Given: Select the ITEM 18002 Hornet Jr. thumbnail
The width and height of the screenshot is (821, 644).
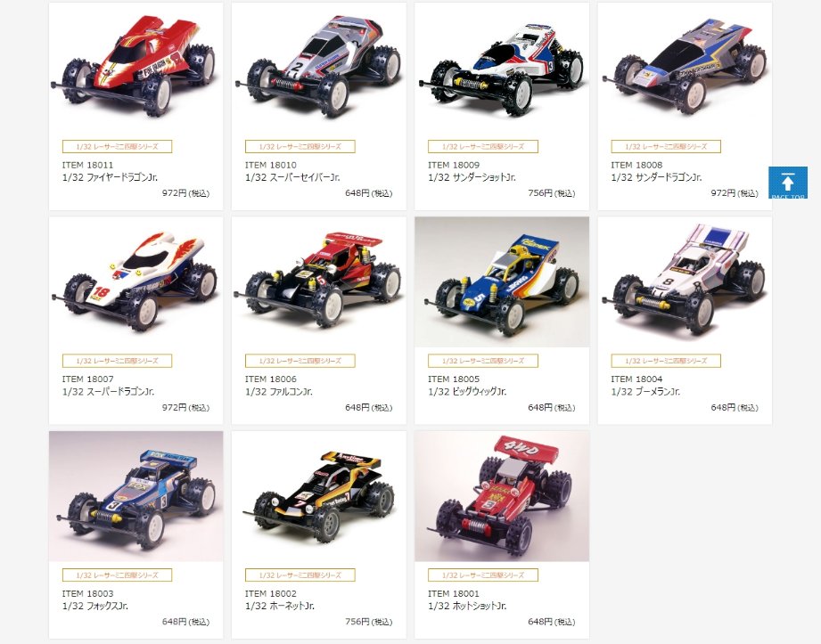Looking at the screenshot, I should tap(318, 496).
